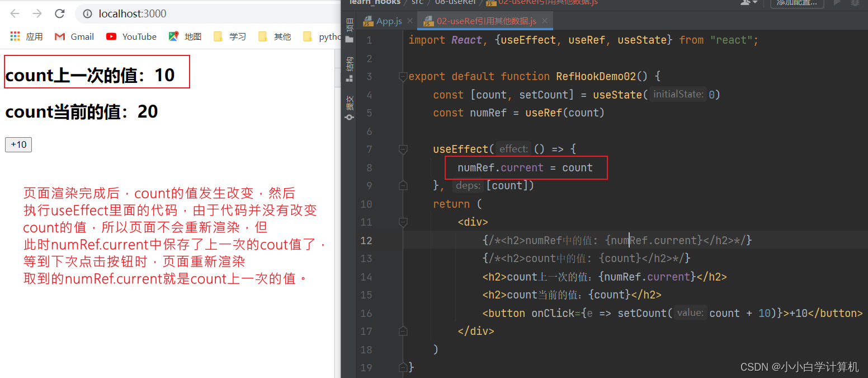868x378 pixels.
Task: Fold the useEffect closing marker on line 9
Action: [x=403, y=185]
